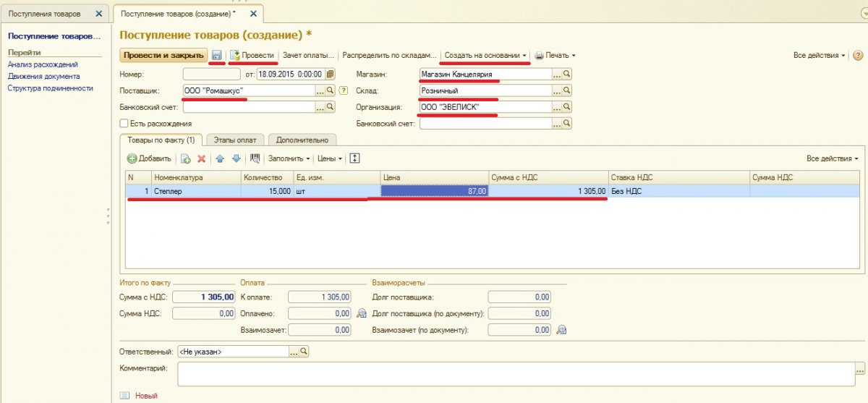Click Зачет оплаты button
The width and height of the screenshot is (868, 403).
309,56
